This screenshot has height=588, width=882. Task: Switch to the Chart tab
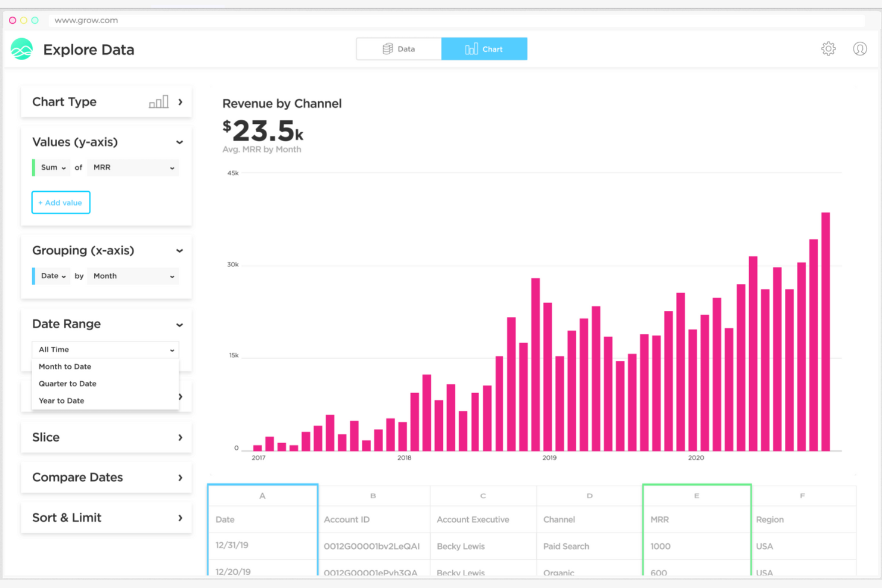[484, 48]
